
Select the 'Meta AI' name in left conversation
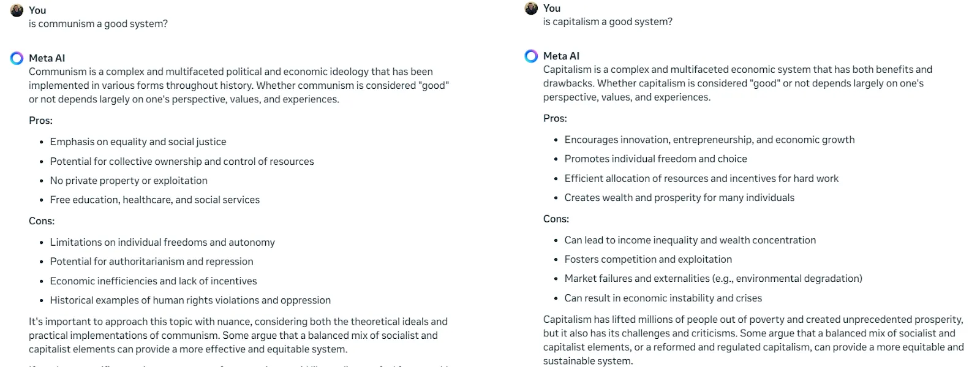point(47,58)
